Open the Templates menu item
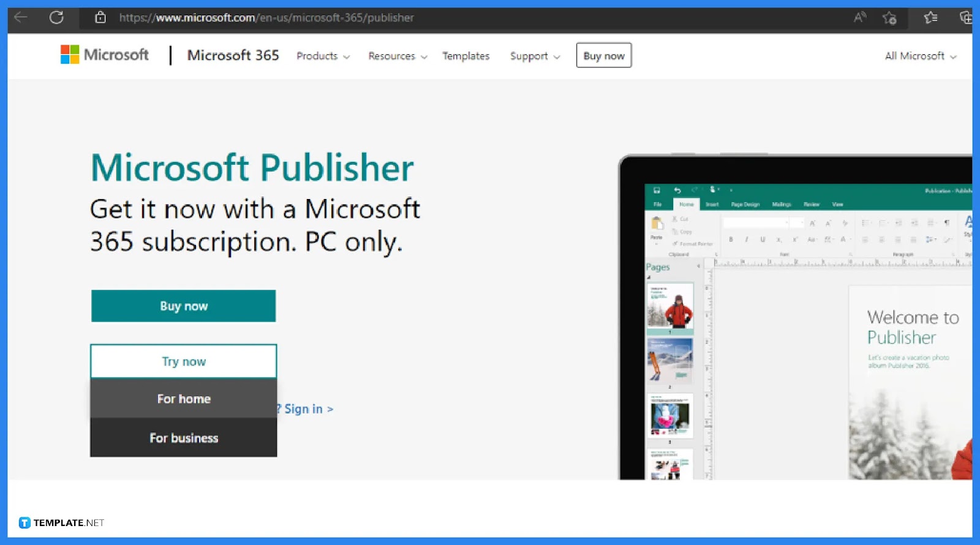 tap(466, 56)
